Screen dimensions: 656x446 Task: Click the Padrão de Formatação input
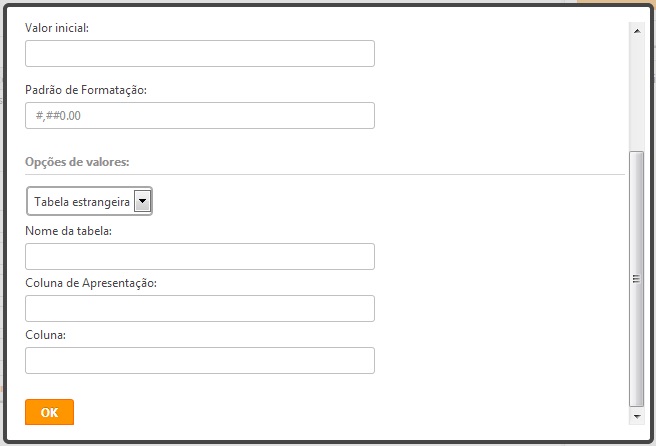200,115
